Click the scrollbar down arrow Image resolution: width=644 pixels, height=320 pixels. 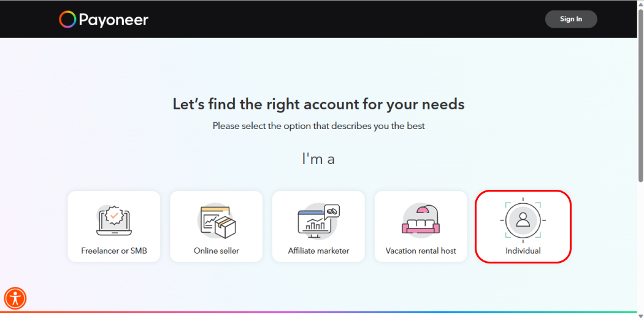pyautogui.click(x=640, y=316)
